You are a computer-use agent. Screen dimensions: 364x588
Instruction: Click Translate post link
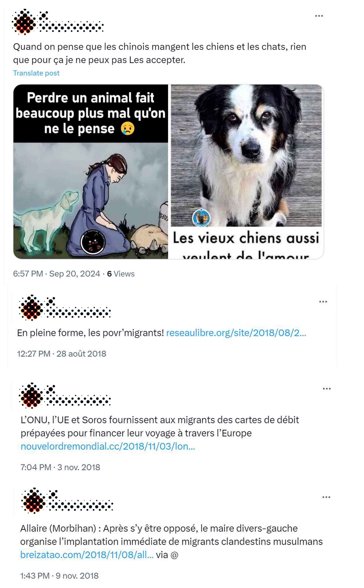click(x=36, y=73)
